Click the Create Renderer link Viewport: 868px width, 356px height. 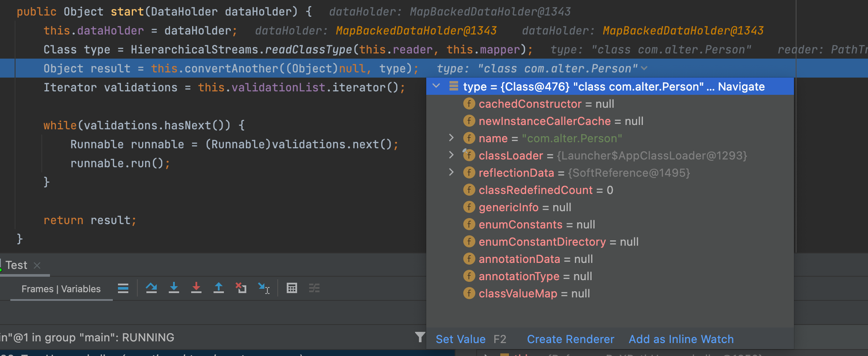(x=570, y=339)
